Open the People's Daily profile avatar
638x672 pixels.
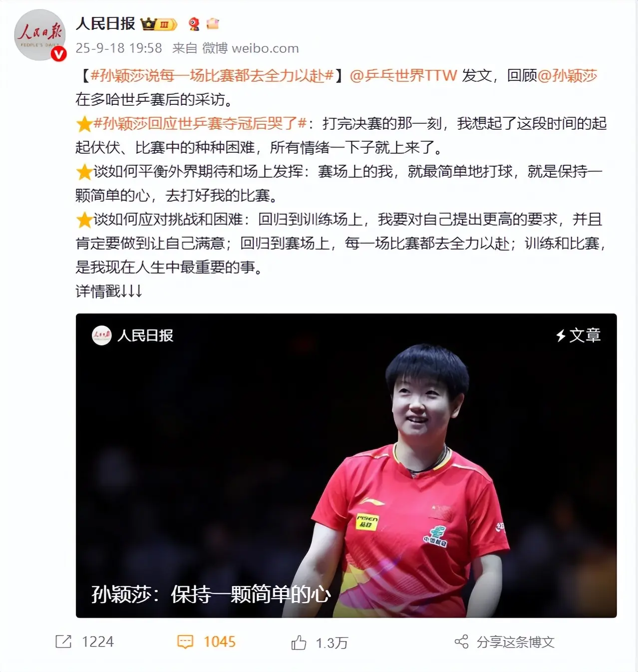(40, 35)
